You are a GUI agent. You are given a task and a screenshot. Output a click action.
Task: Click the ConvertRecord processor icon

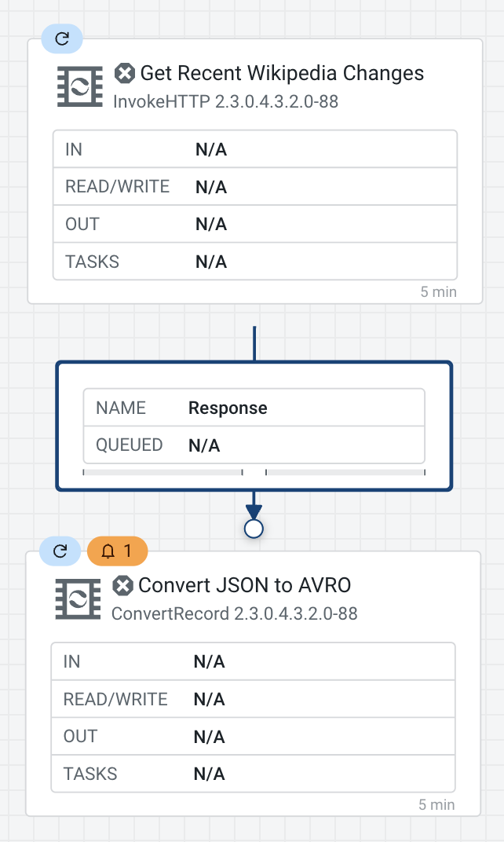coord(78,599)
